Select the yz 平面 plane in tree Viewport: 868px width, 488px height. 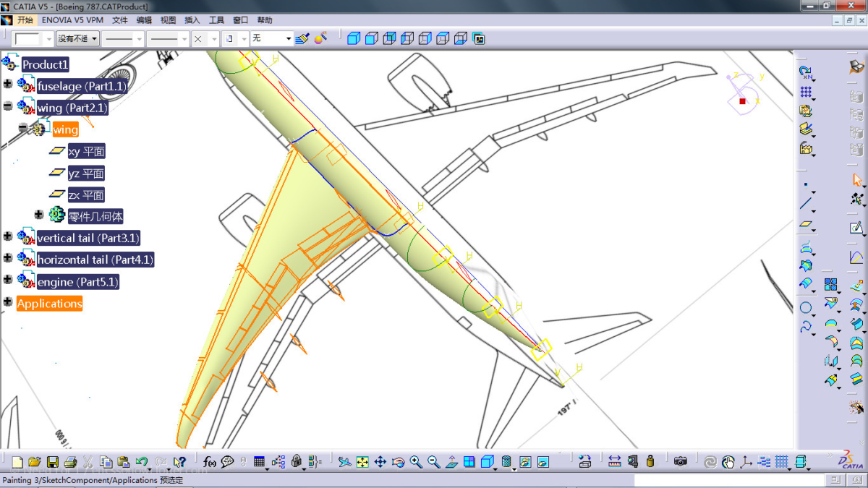pyautogui.click(x=86, y=173)
